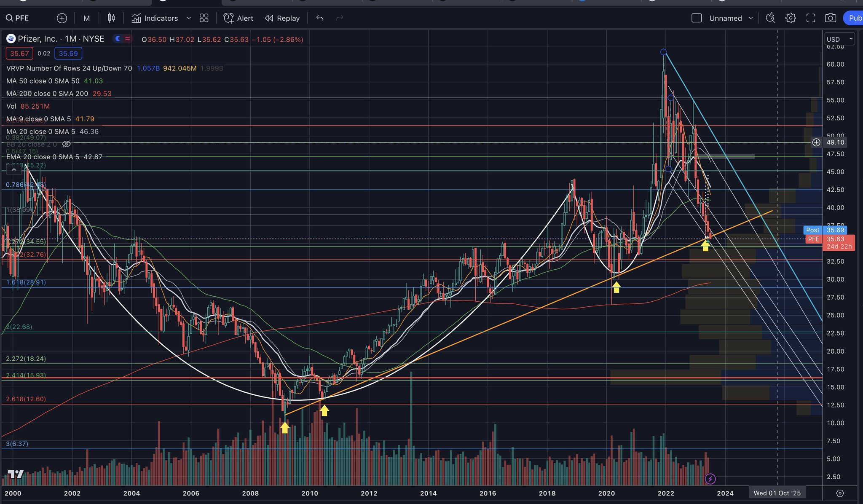Open the USD currency dropdown

(839, 39)
